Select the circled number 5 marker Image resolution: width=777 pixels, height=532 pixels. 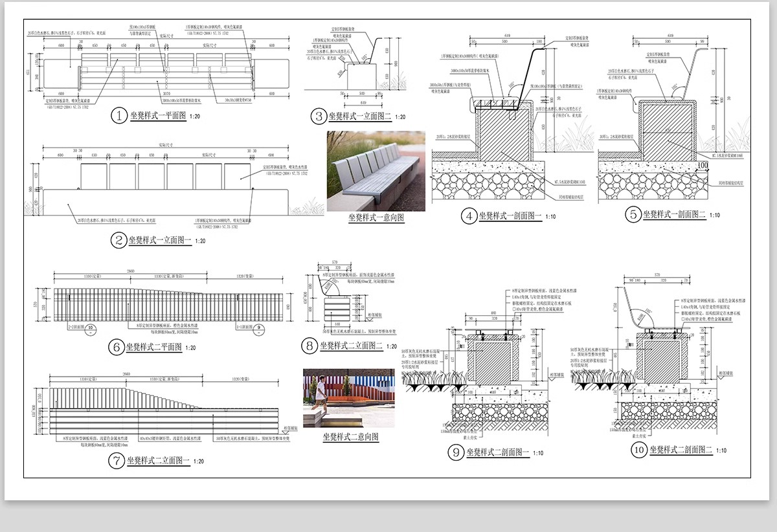[x=633, y=215]
